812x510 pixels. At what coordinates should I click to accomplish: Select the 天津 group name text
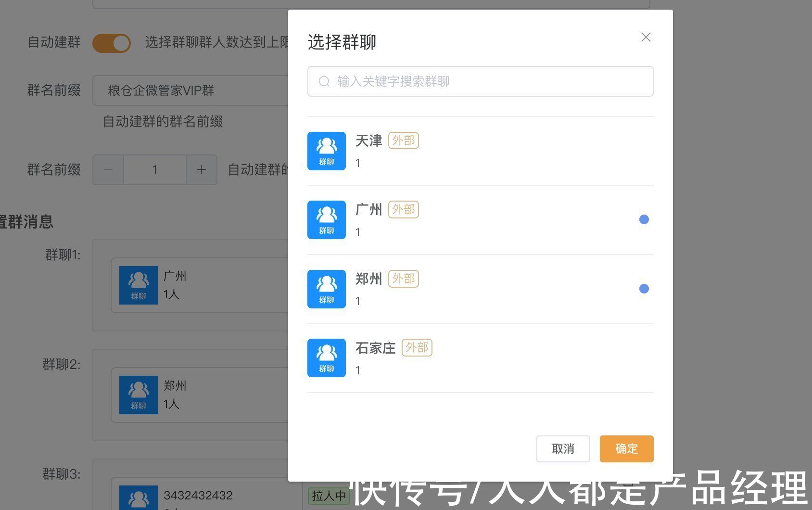pos(369,140)
